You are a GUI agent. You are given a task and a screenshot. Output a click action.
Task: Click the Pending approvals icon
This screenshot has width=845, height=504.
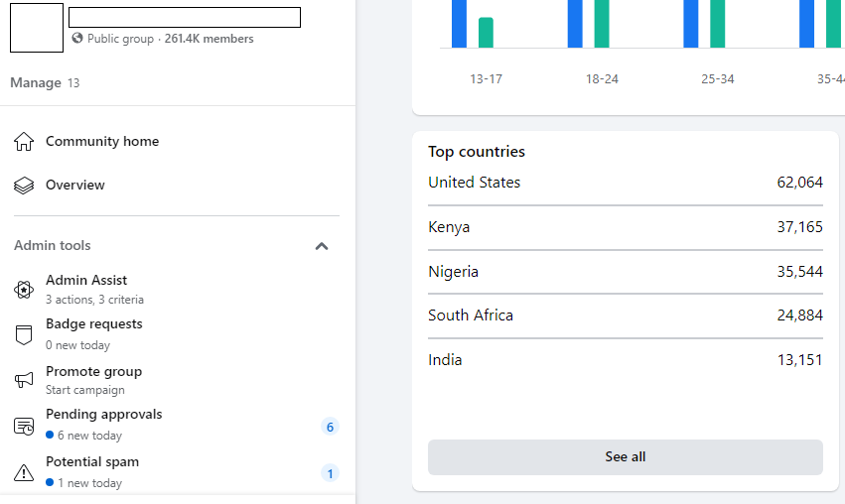(24, 427)
